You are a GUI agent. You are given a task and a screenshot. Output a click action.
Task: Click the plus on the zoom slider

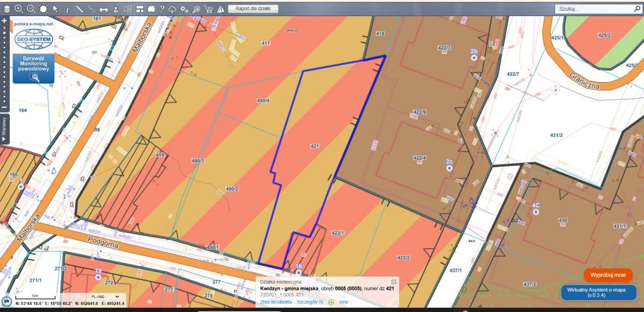click(x=4, y=20)
